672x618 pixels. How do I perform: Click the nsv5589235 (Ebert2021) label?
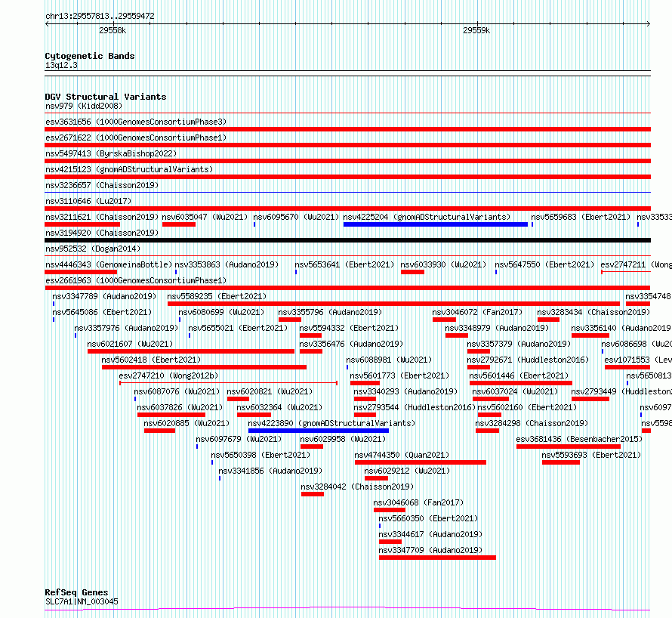point(217,296)
